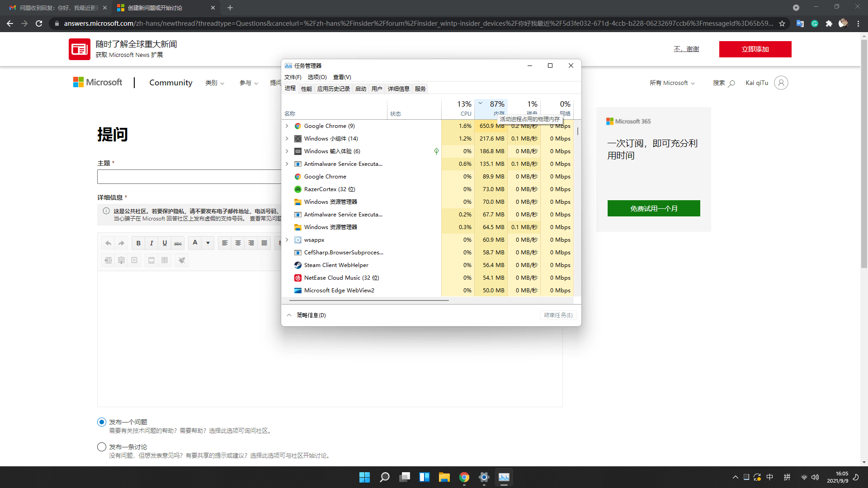The image size is (868, 488).
Task: Open Settings gear on the taskbar
Action: tap(484, 477)
